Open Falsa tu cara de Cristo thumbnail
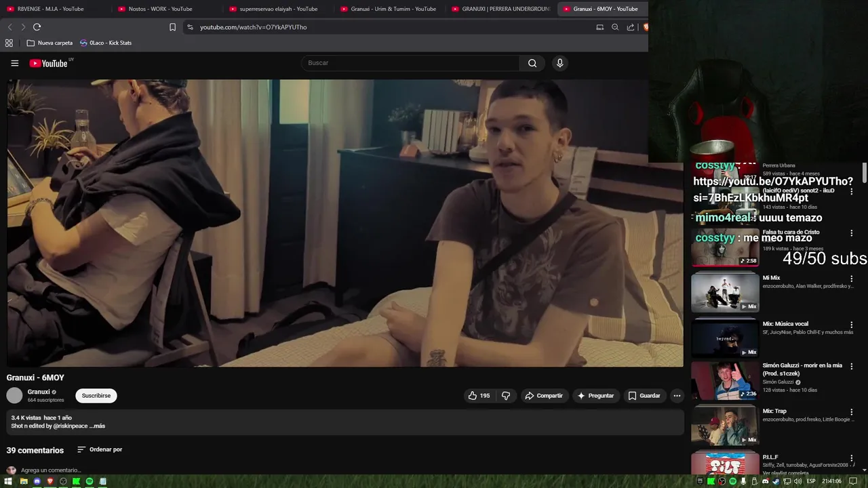 (725, 248)
